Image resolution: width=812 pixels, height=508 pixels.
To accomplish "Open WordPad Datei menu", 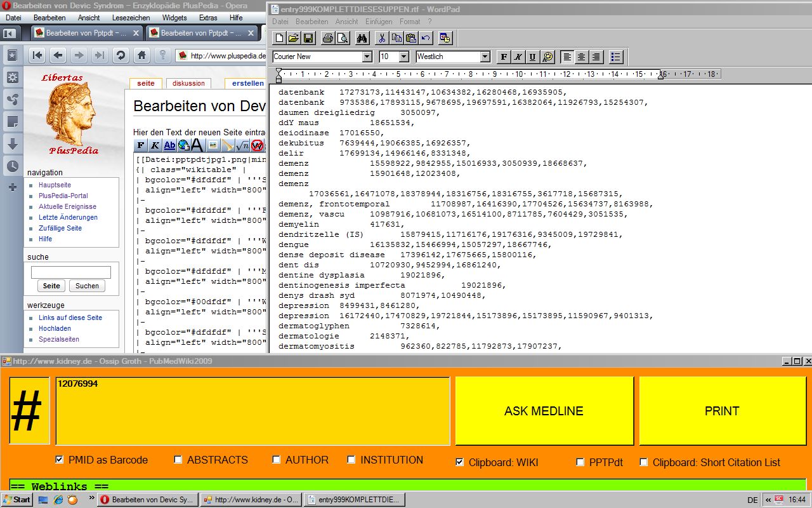I will click(280, 22).
